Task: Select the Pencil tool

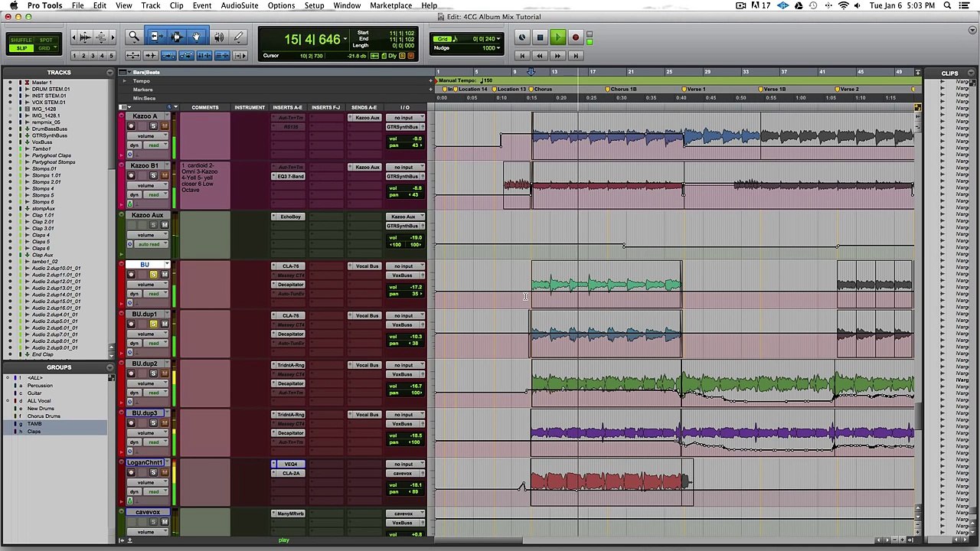Action: (238, 37)
